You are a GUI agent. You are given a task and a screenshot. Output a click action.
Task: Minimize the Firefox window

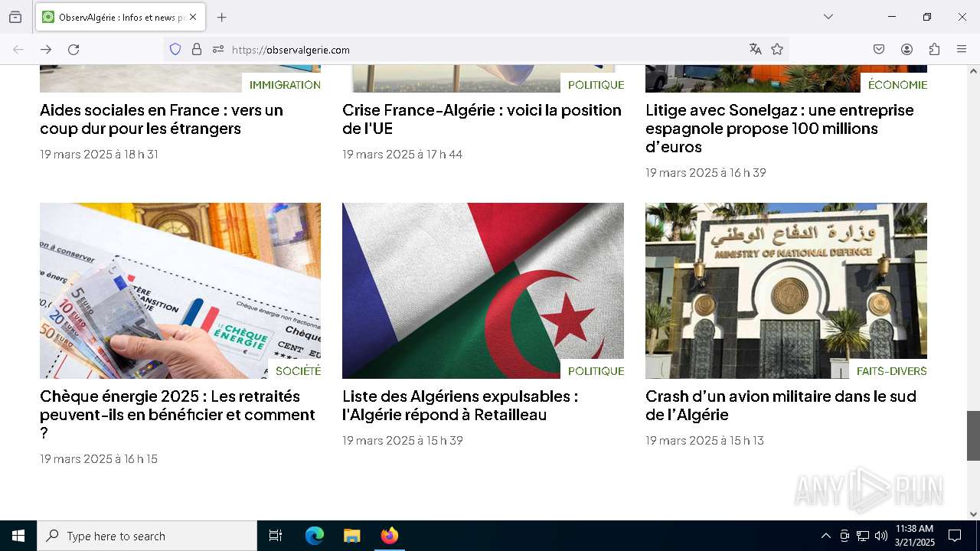[x=892, y=17]
